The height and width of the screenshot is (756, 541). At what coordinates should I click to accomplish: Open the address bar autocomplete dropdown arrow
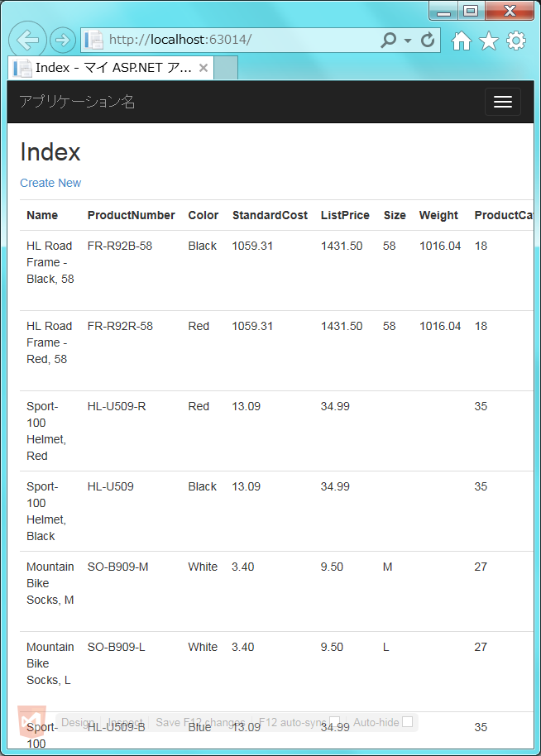[408, 40]
